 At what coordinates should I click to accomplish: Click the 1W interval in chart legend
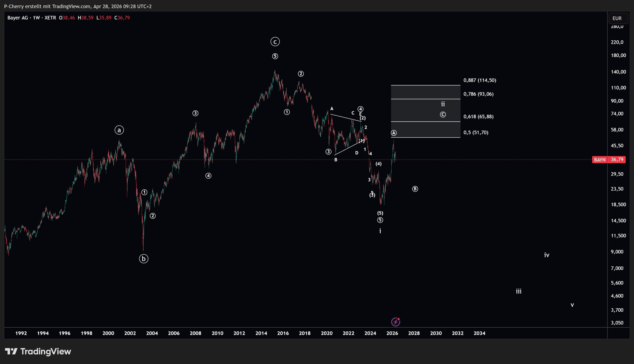click(x=36, y=18)
